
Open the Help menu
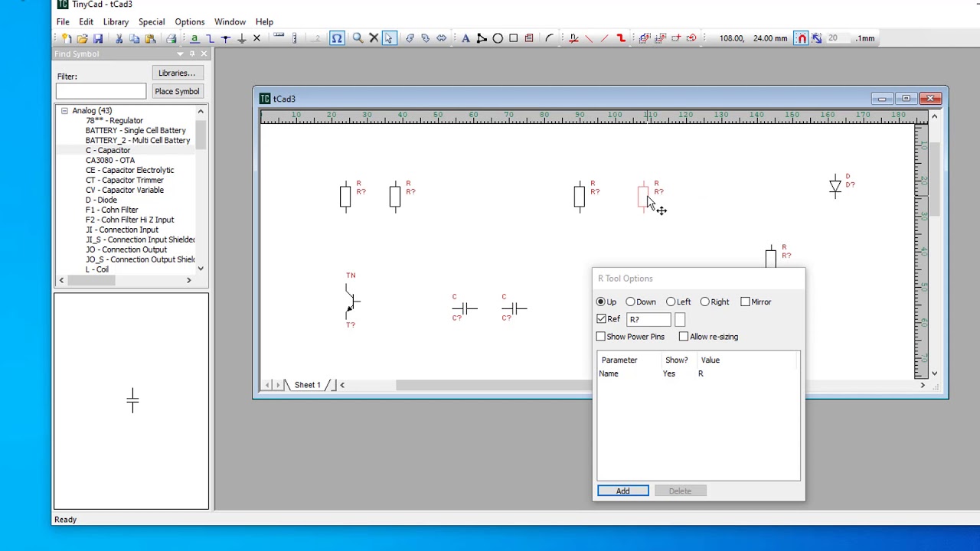264,22
